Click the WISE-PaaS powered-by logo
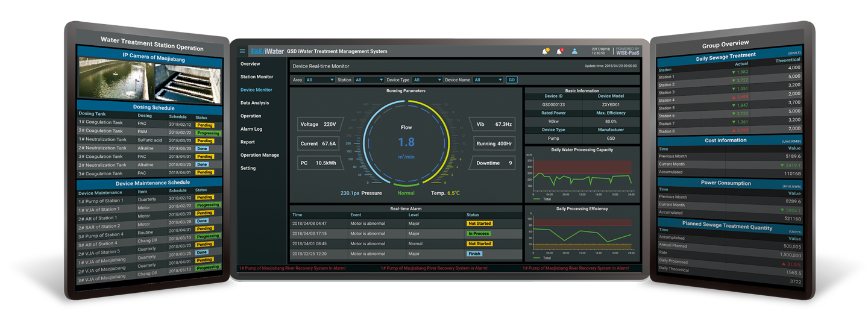This screenshot has height=326, width=868. (627, 51)
